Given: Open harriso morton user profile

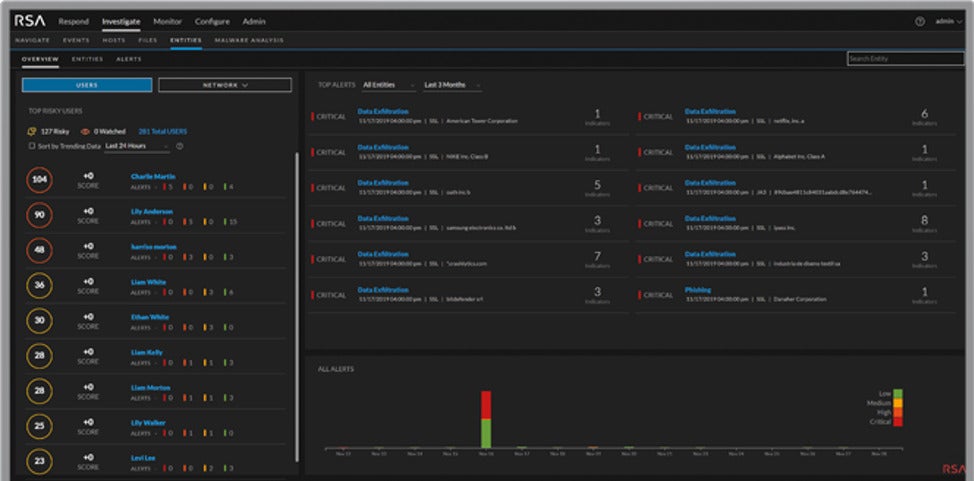Looking at the screenshot, I should [153, 247].
